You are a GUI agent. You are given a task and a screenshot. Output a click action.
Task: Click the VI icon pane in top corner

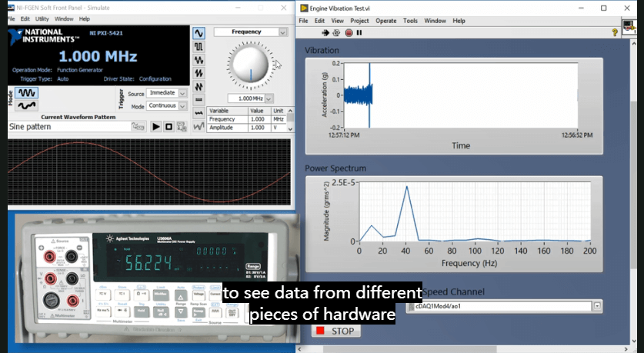[629, 28]
